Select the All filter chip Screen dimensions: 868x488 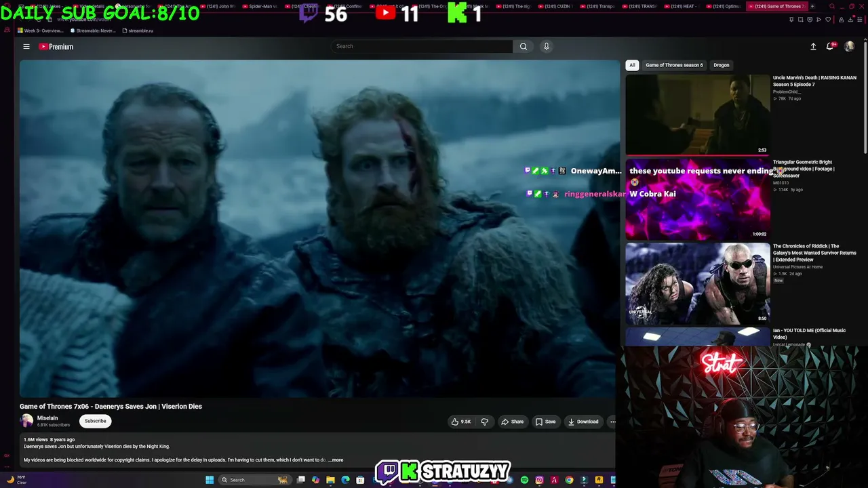click(x=632, y=65)
